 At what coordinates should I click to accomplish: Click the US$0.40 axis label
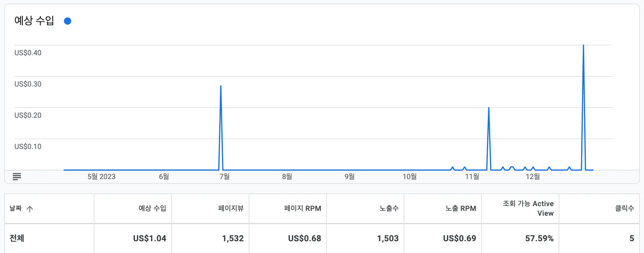[28, 53]
